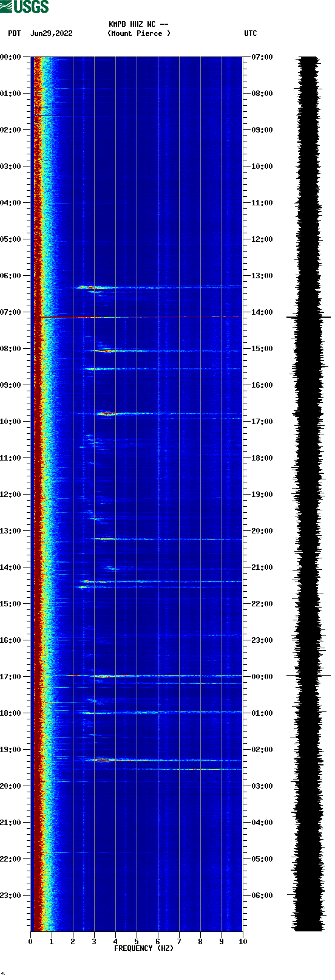Click the '14:00' UTC time label
This screenshot has width=335, height=980.
(x=262, y=312)
